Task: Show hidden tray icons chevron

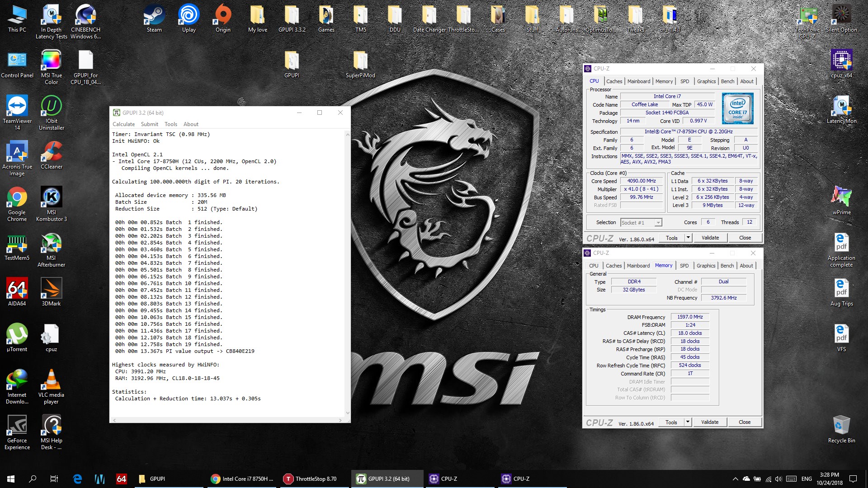Action: tap(735, 479)
